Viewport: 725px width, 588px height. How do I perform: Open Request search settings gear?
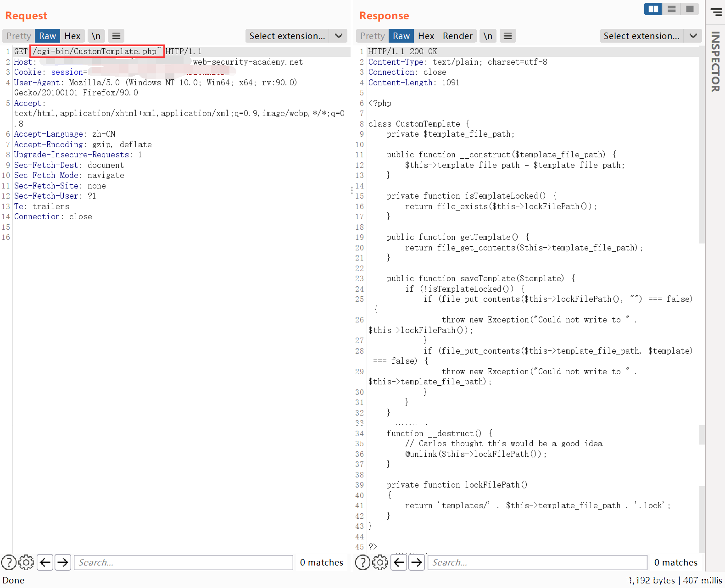coord(26,562)
